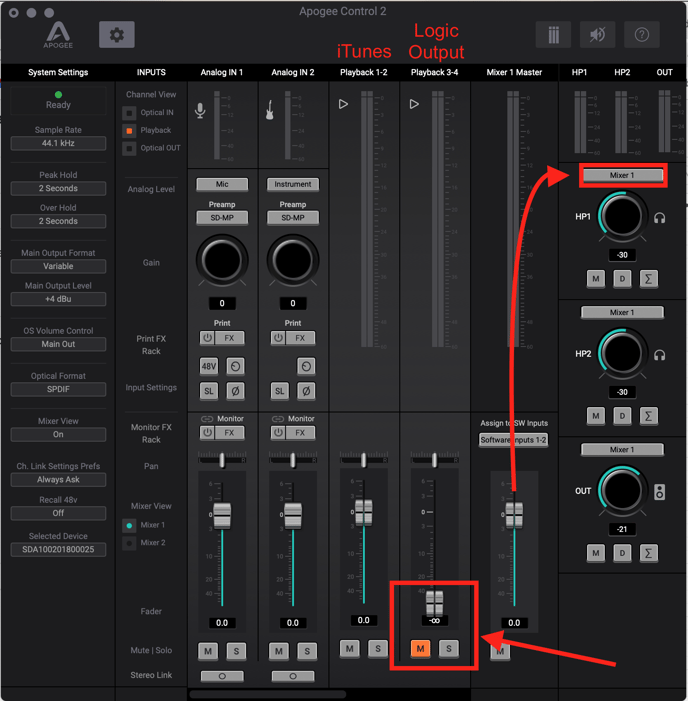This screenshot has height=701, width=688.
Task: Click the Analog IN 1 fader handle
Action: coord(222,515)
